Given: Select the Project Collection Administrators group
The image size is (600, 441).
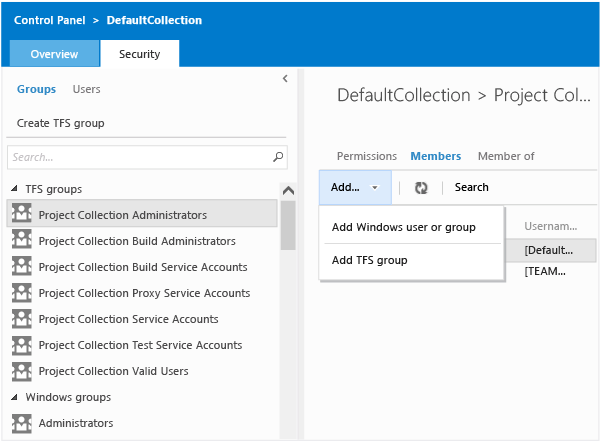Looking at the screenshot, I should (142, 213).
